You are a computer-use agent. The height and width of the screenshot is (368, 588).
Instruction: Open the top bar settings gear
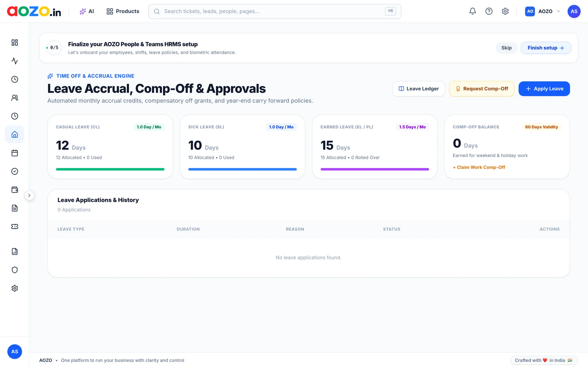pos(505,11)
